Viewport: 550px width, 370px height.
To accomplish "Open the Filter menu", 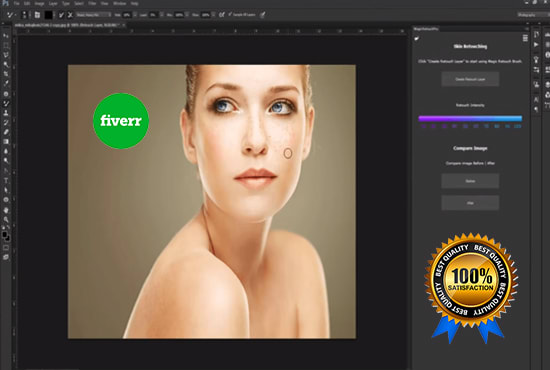I will (x=92, y=4).
